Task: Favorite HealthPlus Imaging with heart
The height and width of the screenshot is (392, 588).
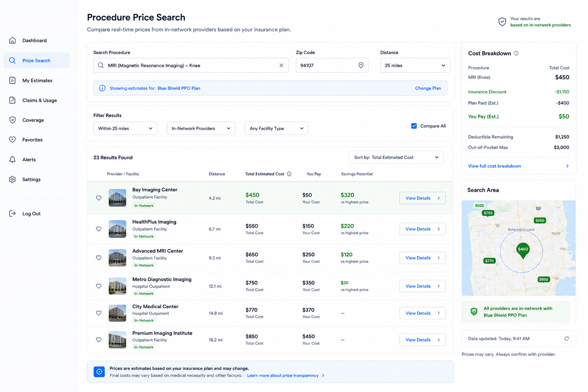Action: point(99,229)
